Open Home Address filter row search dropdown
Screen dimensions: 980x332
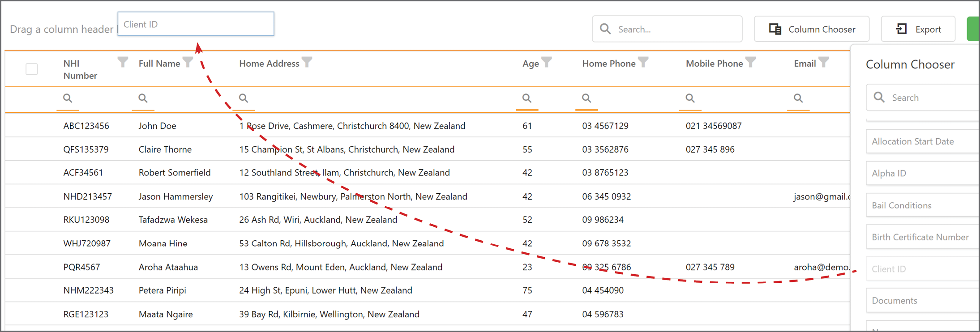244,98
